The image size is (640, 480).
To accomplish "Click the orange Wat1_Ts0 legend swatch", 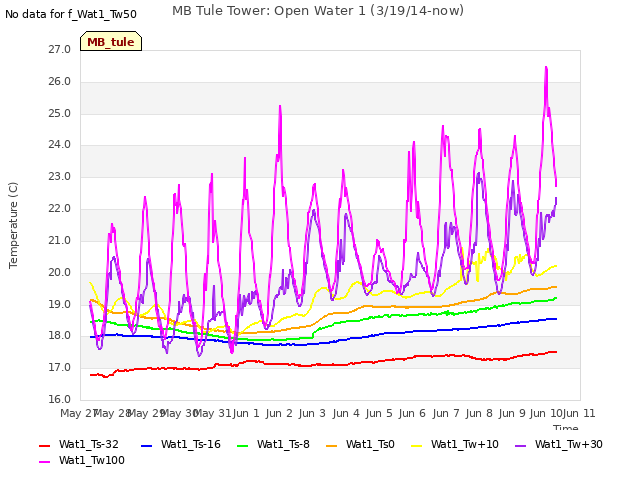I will [x=331, y=445].
